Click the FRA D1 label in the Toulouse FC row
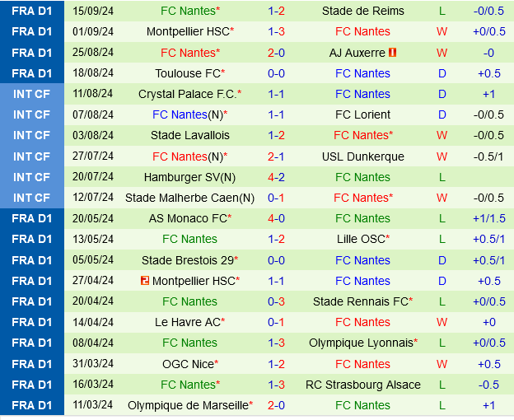This screenshot has width=514, height=420. click(x=32, y=73)
